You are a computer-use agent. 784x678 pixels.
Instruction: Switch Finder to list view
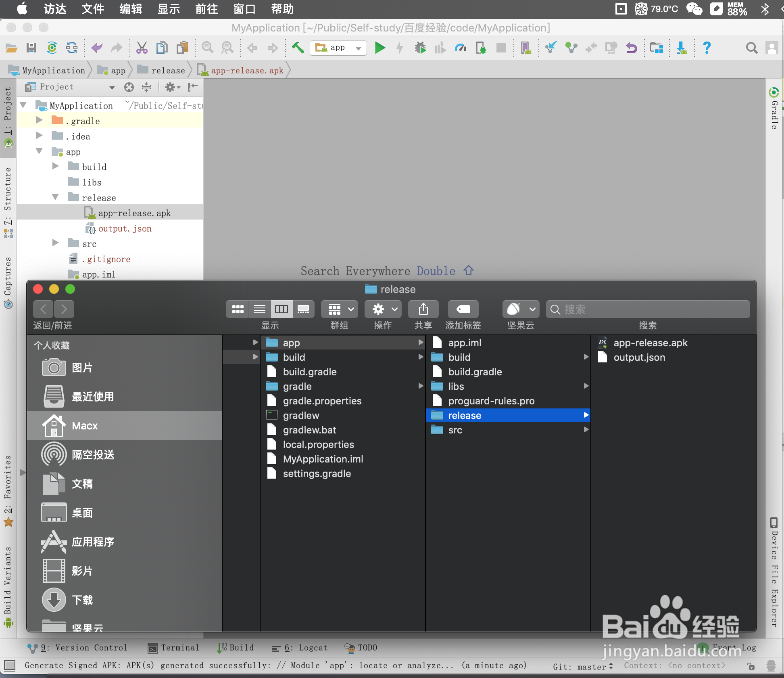(x=259, y=310)
